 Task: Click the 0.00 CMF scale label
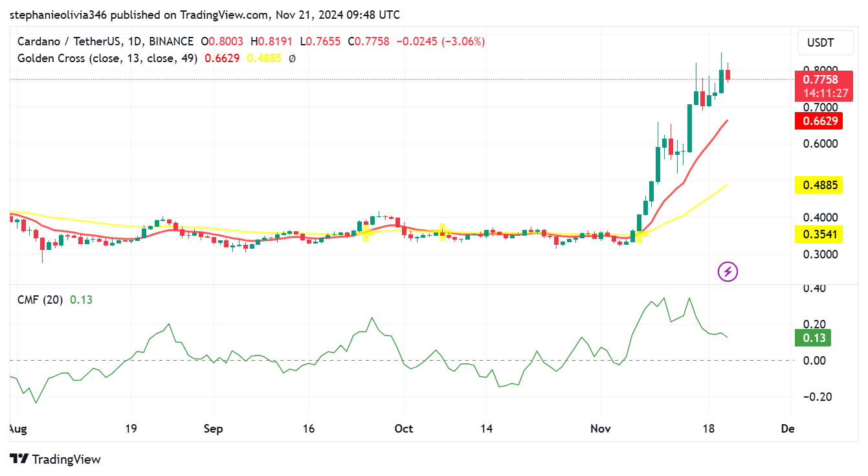click(814, 361)
